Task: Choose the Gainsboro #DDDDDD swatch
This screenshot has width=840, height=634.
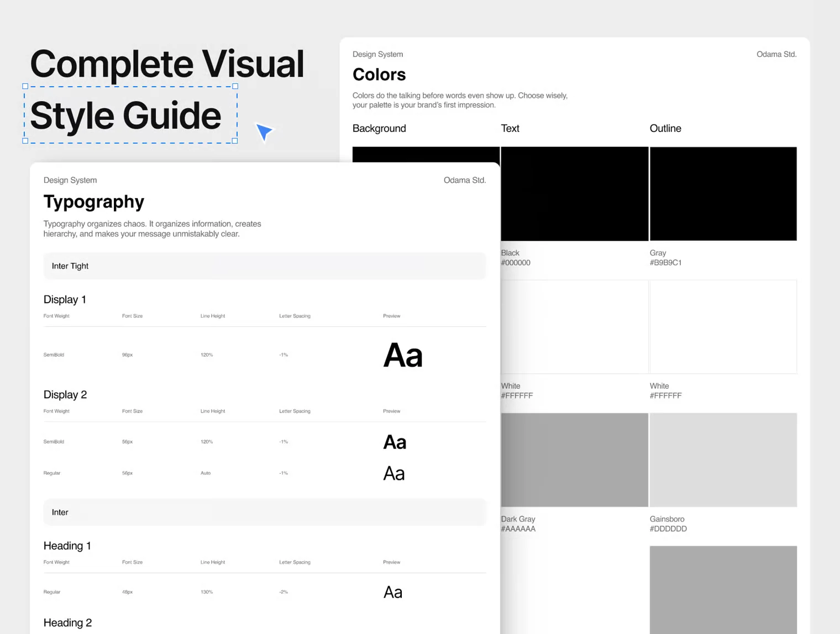Action: click(x=723, y=460)
